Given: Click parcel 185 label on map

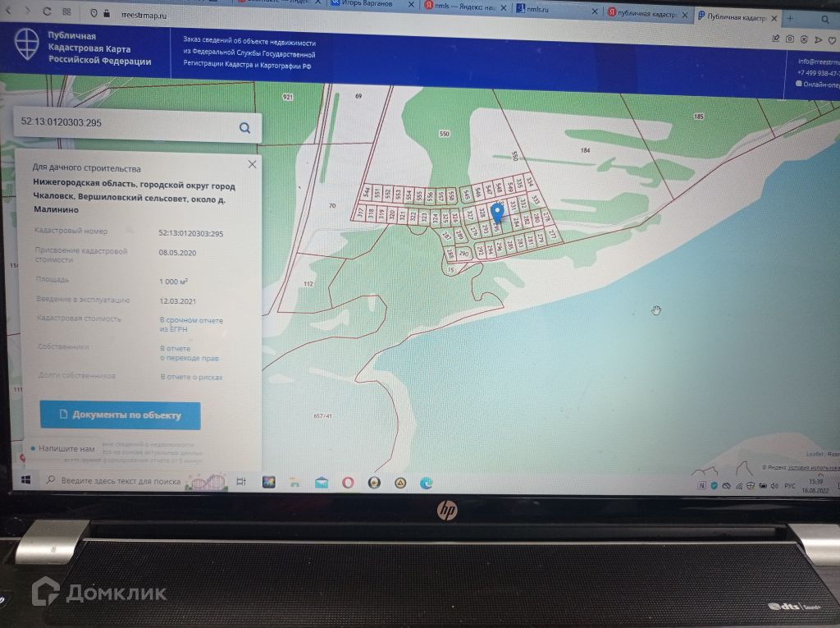Looking at the screenshot, I should (x=699, y=117).
